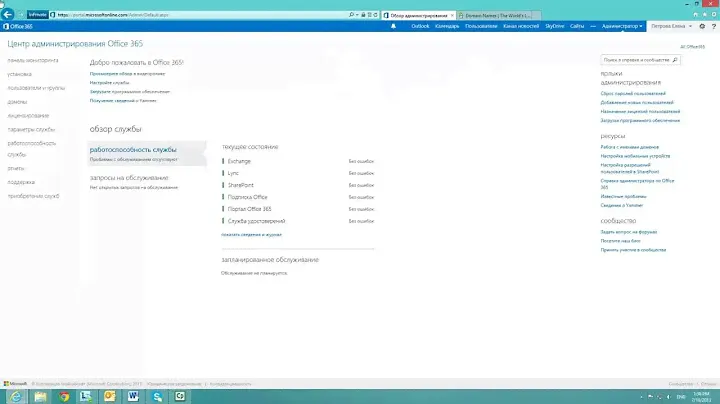The image size is (720, 404).
Task: Select 'пользователи и группы' in left sidebar
Action: 34,87
